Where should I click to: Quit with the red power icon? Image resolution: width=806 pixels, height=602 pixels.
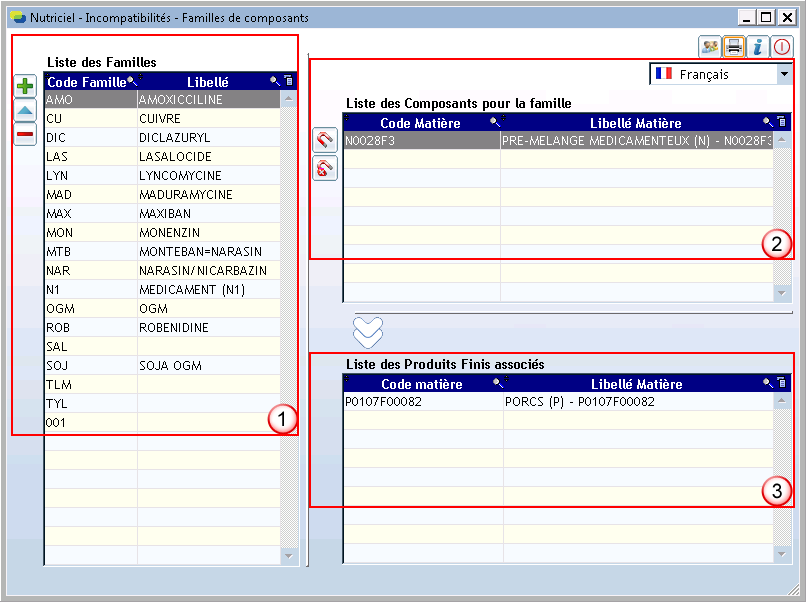(x=781, y=47)
